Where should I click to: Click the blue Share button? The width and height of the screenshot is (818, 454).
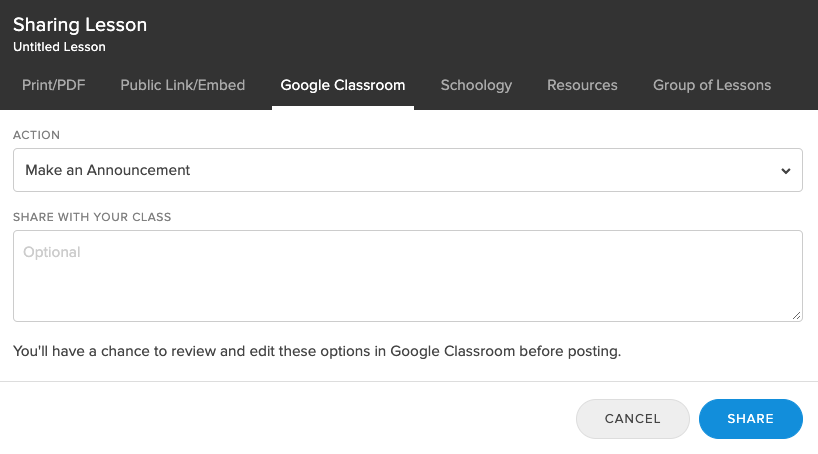point(751,419)
